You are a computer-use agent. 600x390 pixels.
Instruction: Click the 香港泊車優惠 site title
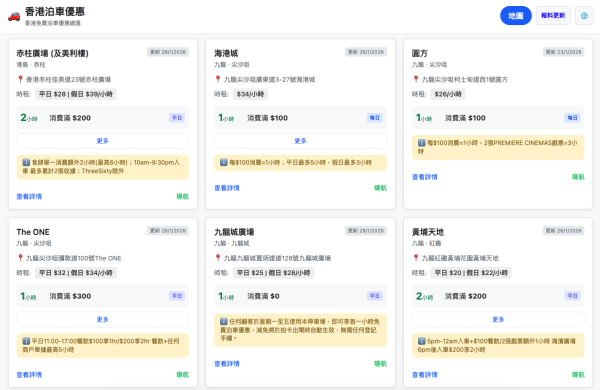55,11
